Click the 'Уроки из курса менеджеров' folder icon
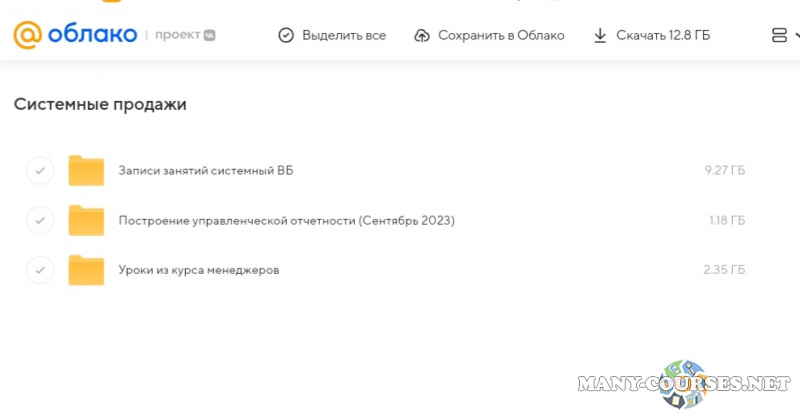The height and width of the screenshot is (417, 800). 86,270
